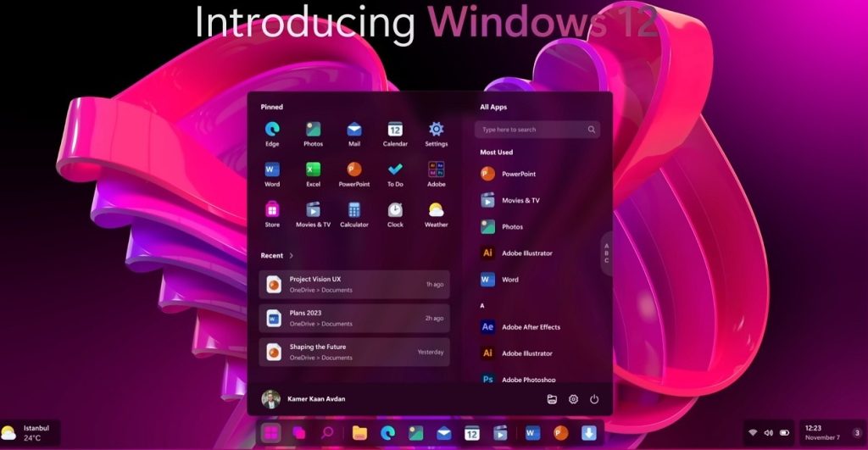Image resolution: width=868 pixels, height=450 pixels.
Task: Open the pinned Calculator app
Action: point(354,214)
